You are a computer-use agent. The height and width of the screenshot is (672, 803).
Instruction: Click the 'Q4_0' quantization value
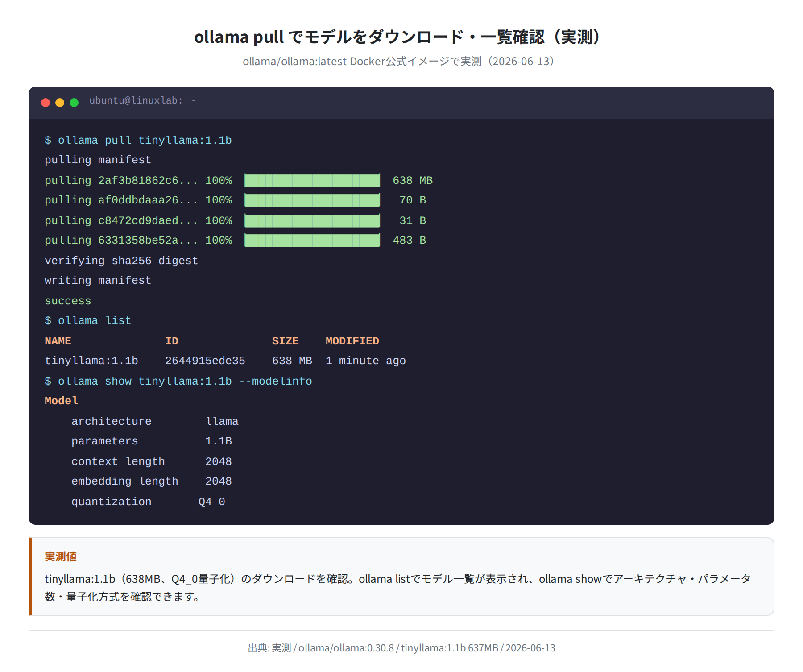[x=212, y=502]
